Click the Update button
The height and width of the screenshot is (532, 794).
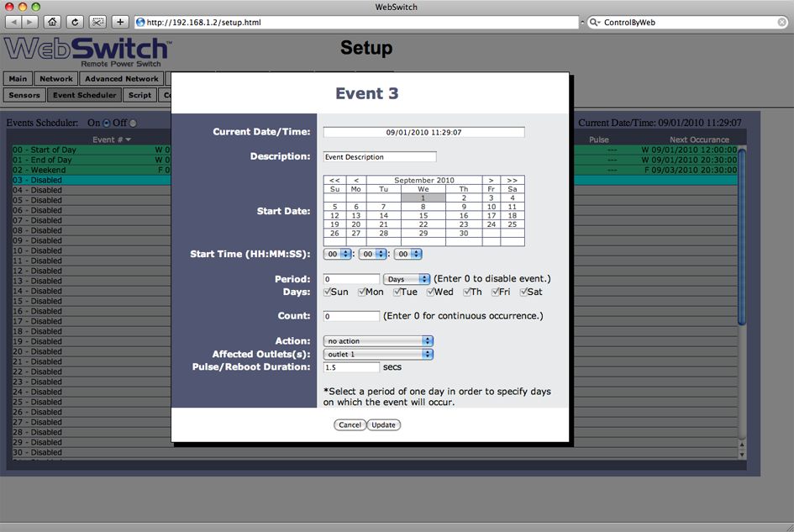tap(383, 424)
